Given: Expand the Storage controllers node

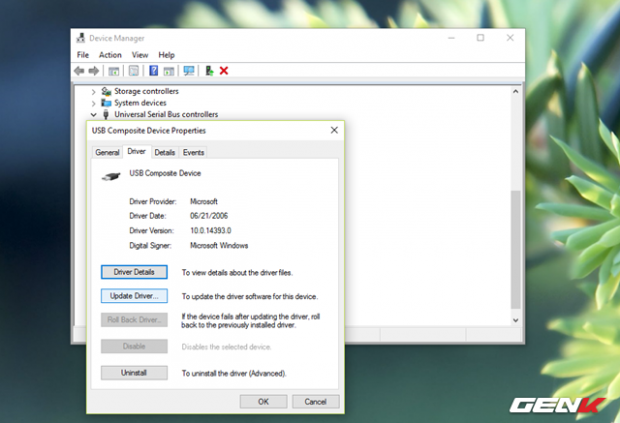Looking at the screenshot, I should 94,91.
